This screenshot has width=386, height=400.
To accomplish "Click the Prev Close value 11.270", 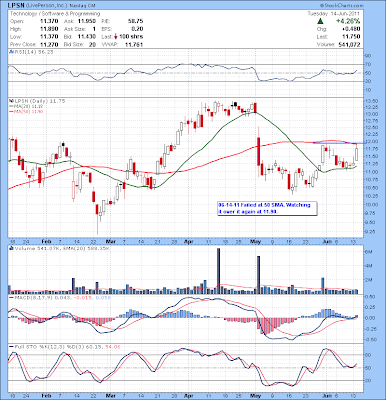I will point(49,44).
